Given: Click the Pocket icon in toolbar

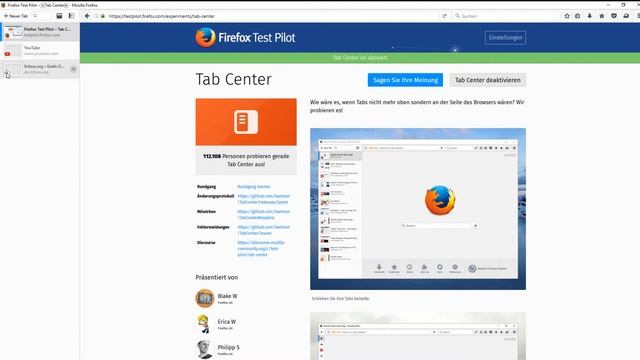Looking at the screenshot, I should tap(614, 16).
